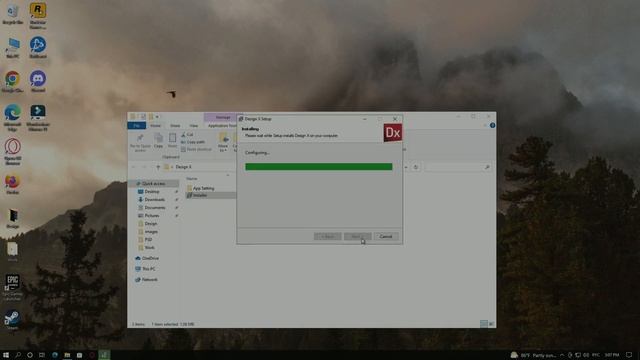The image size is (640, 360).
Task: Click Cut in the Clipboard group
Action: click(187, 135)
